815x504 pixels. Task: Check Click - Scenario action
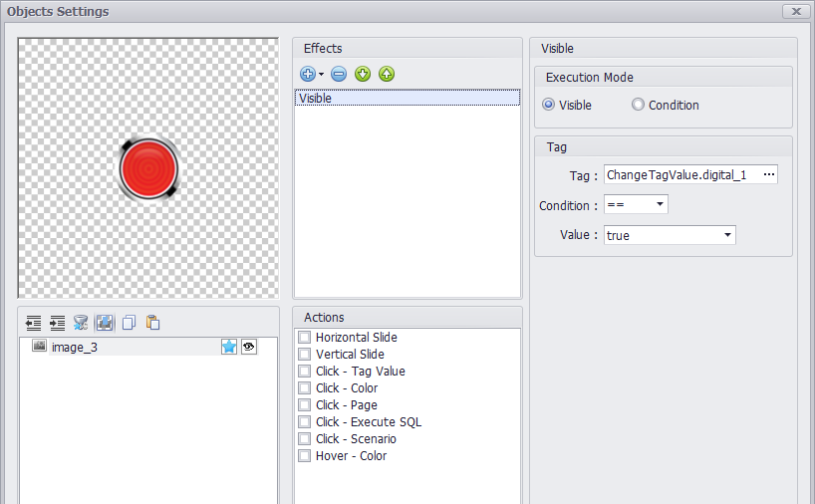(305, 439)
